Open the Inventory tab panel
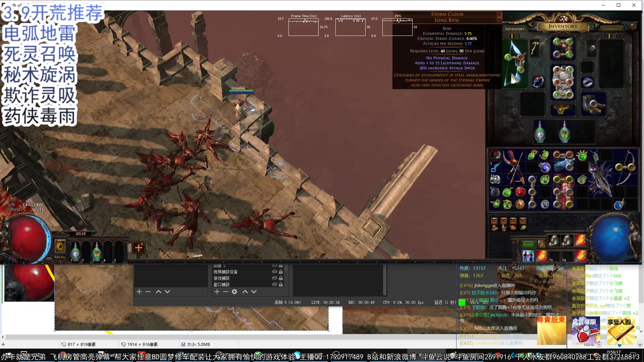The height and width of the screenshot is (362, 644). click(515, 29)
